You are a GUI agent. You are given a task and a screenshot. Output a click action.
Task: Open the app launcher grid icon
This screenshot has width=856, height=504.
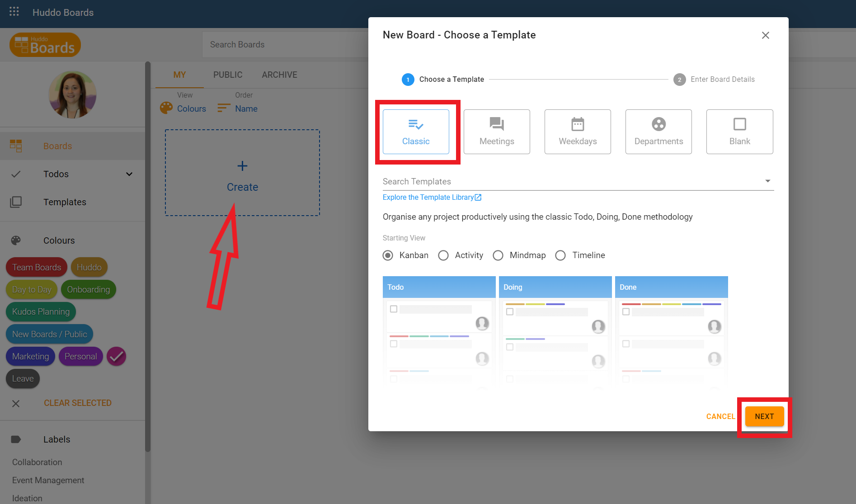pos(14,12)
